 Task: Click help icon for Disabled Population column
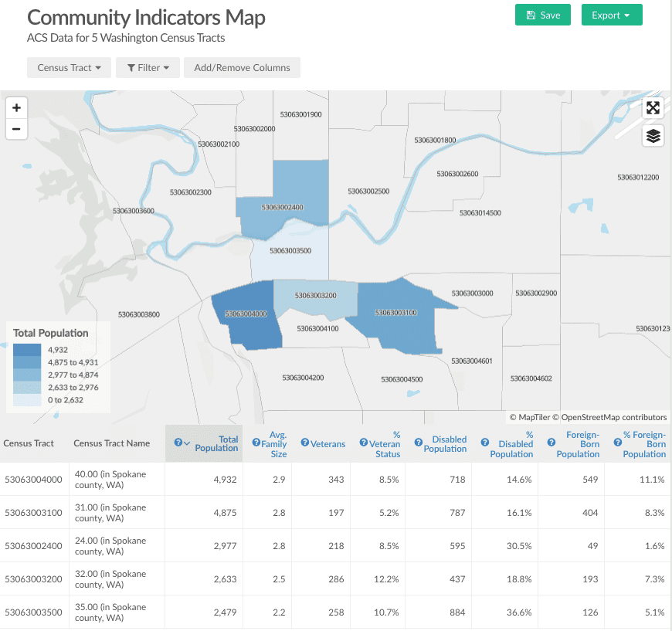pos(419,443)
